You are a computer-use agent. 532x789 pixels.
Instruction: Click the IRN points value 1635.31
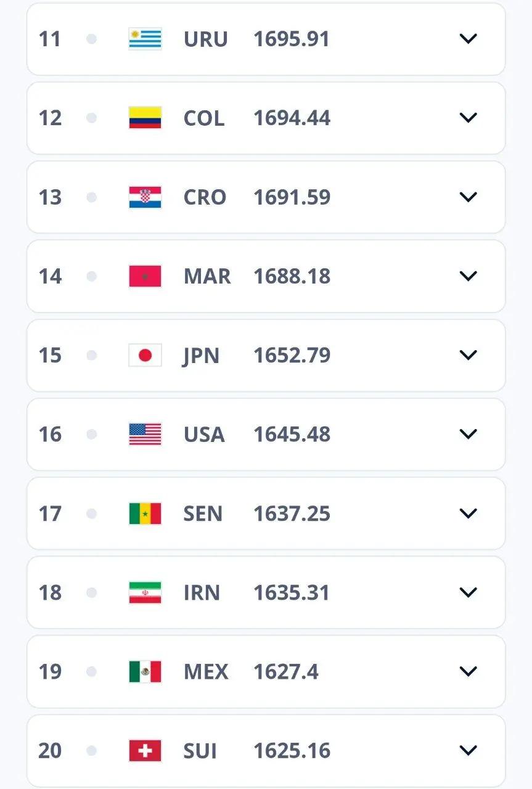(x=292, y=592)
